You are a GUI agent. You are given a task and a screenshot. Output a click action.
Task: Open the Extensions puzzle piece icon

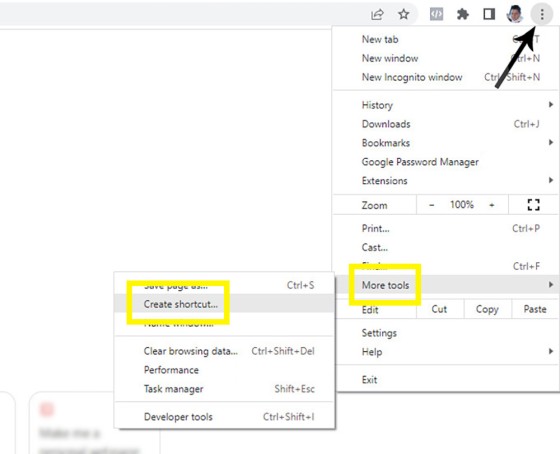(462, 14)
